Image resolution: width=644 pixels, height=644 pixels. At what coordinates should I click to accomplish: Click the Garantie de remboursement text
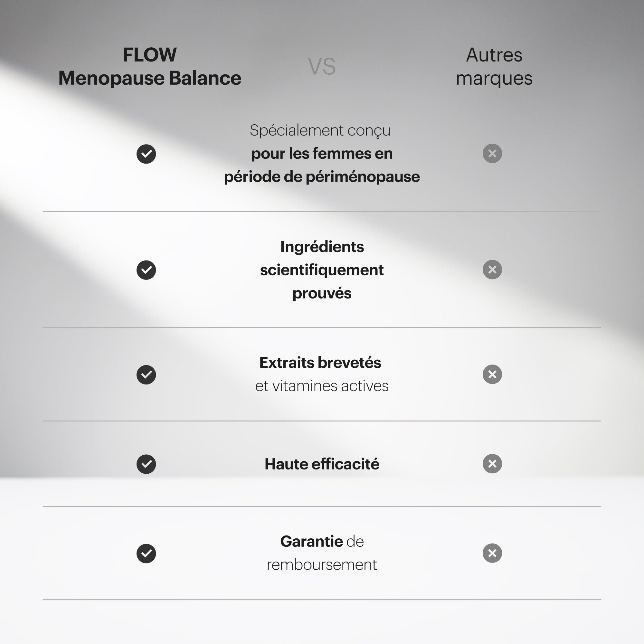pyautogui.click(x=322, y=553)
